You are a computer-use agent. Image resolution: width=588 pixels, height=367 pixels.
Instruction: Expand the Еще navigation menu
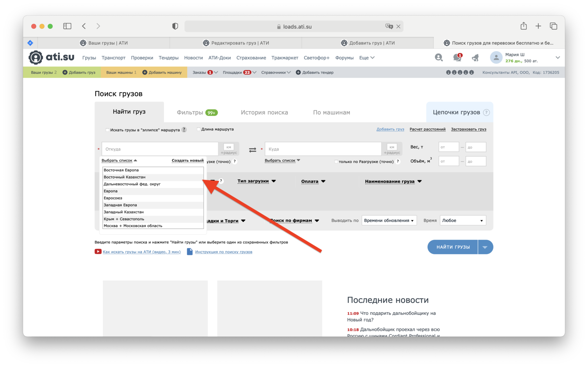[x=367, y=58]
